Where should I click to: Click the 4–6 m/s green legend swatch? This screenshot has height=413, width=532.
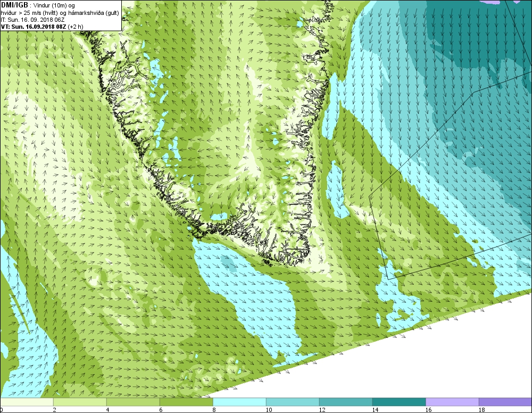tap(133, 402)
